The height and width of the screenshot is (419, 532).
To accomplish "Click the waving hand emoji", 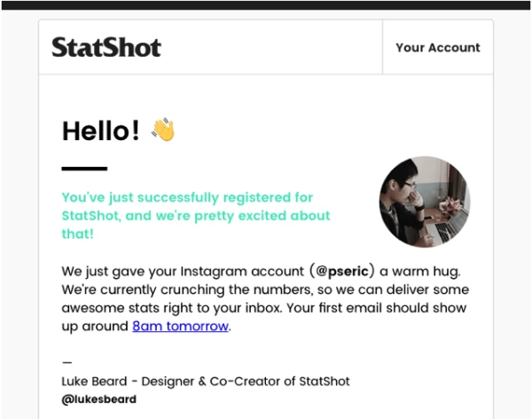I will pyautogui.click(x=163, y=130).
